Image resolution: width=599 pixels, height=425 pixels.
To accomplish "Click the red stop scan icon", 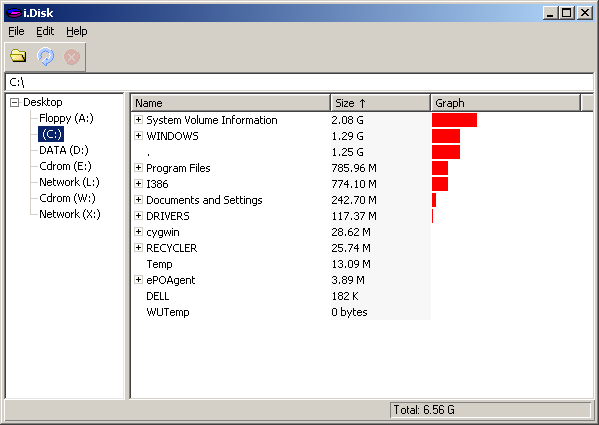I will point(71,57).
